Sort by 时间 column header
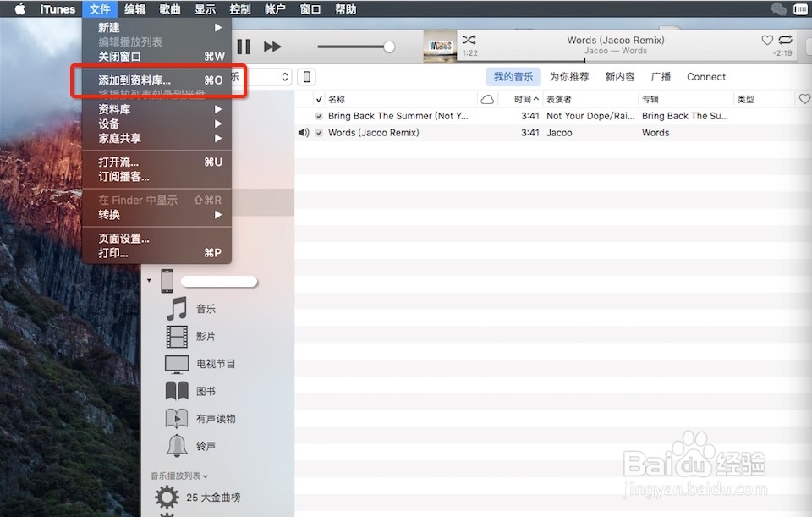Image resolution: width=812 pixels, height=517 pixels. [525, 99]
